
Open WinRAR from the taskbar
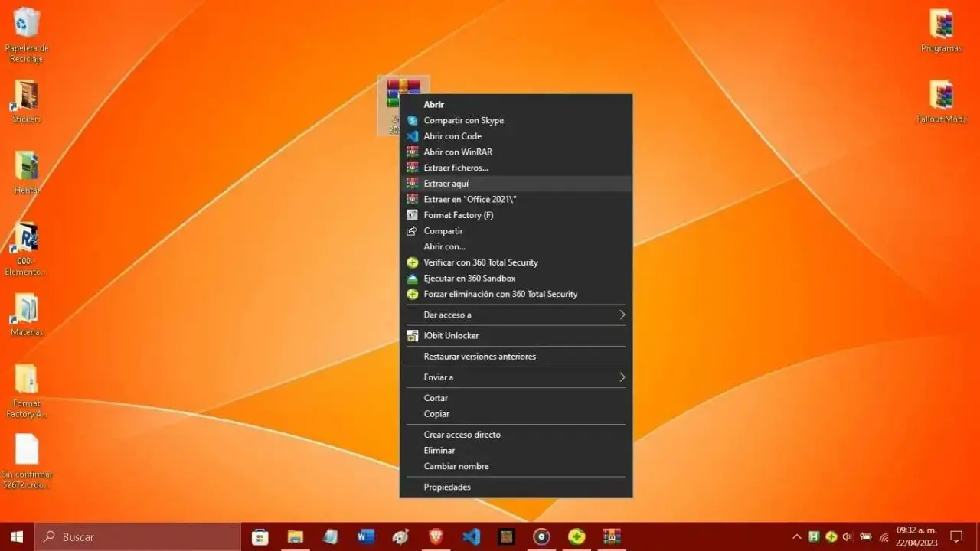[x=611, y=536]
